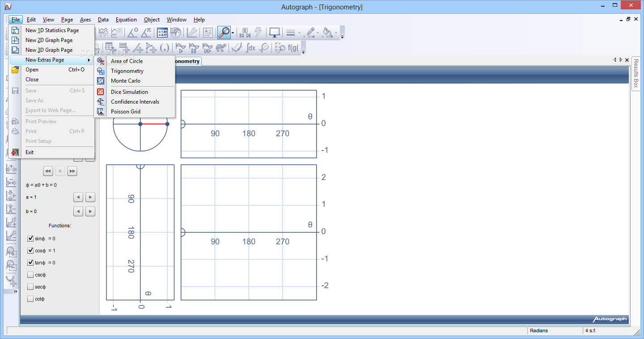Click the constant controller (k) icon
The image size is (644, 339).
tap(245, 33)
